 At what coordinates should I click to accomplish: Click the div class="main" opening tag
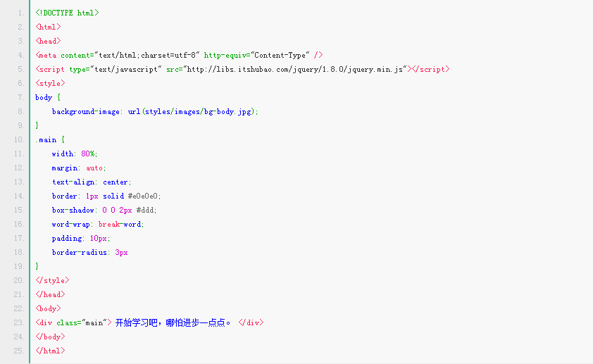(x=73, y=322)
